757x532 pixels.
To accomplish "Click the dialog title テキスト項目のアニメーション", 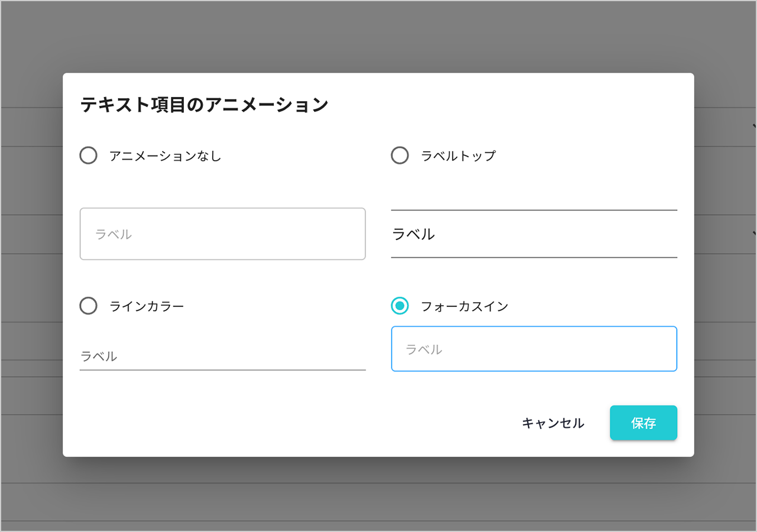I will [204, 104].
